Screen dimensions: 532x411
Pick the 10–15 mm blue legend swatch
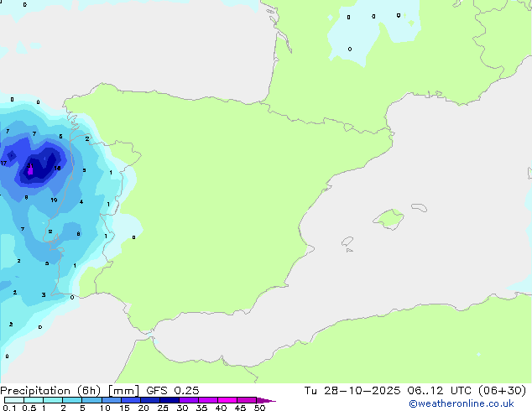111,400
